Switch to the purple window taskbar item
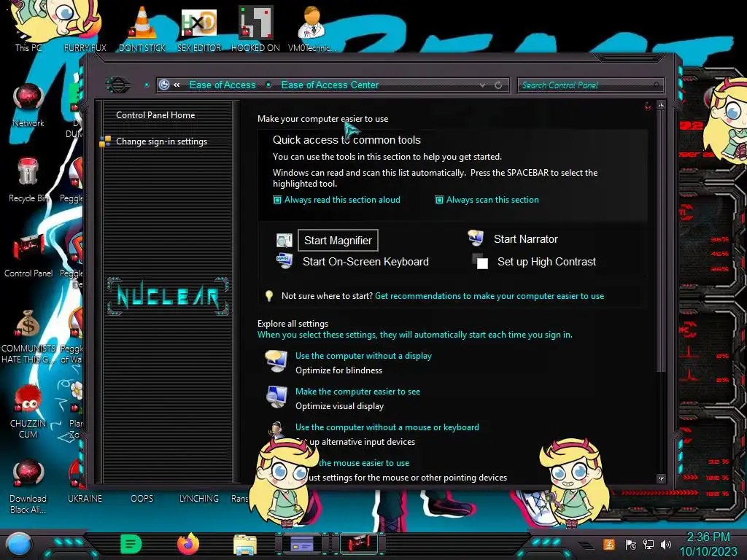The image size is (747, 560). coord(302,544)
